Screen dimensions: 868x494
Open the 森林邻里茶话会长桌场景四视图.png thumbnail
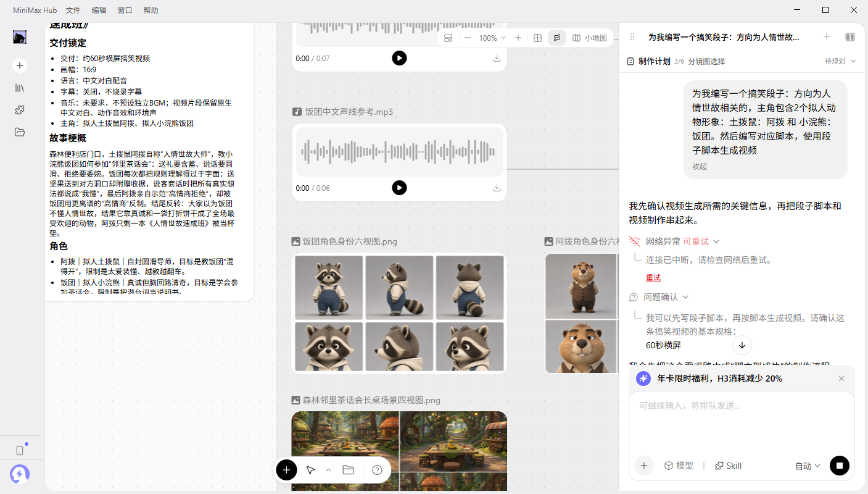click(x=399, y=451)
